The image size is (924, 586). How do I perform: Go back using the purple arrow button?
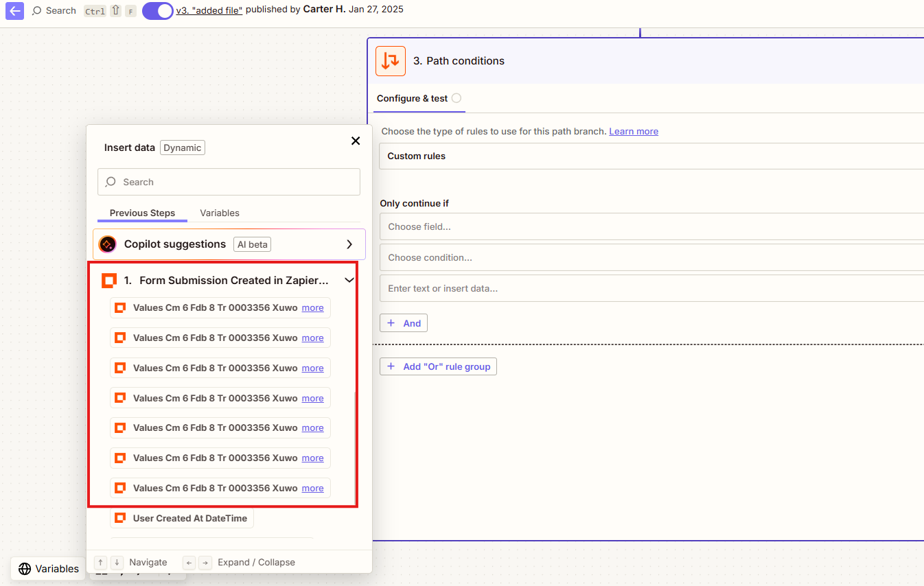pos(14,10)
